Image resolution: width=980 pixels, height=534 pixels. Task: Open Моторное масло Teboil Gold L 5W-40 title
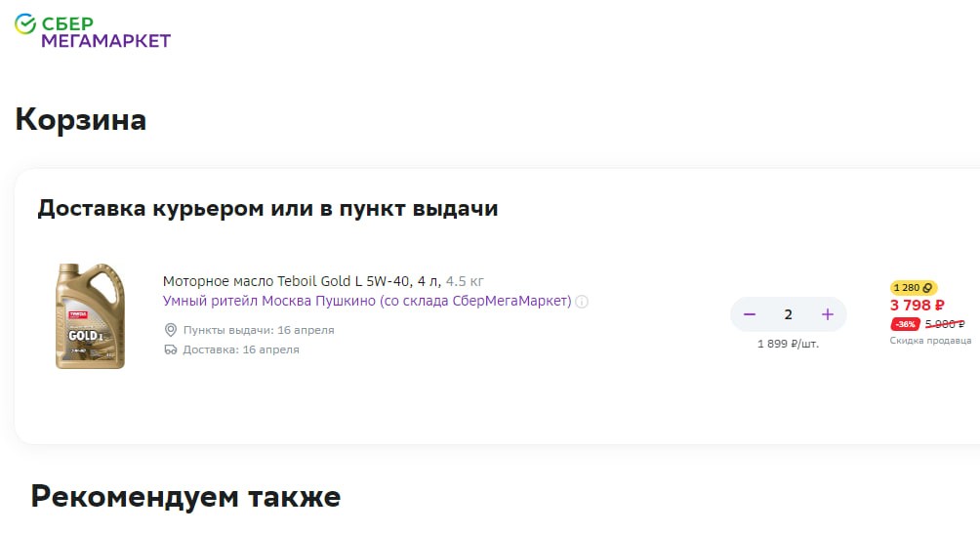click(302, 281)
